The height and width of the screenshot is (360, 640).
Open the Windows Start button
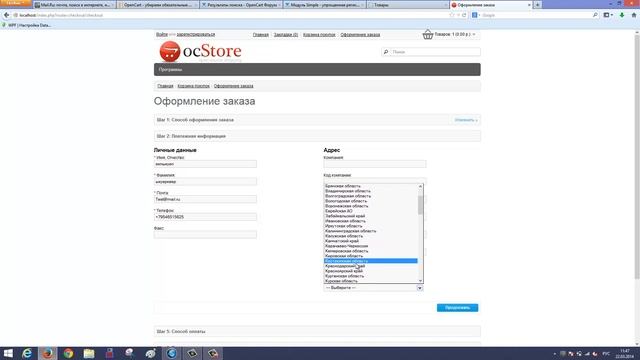[8, 353]
